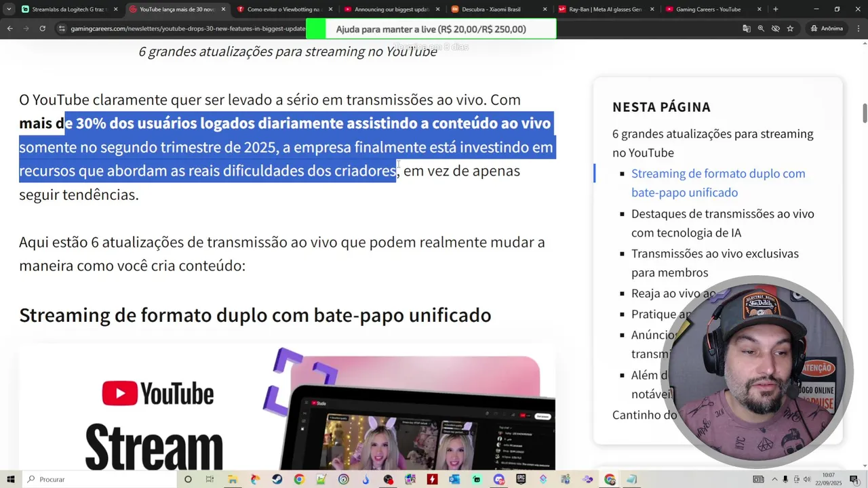
Task: Click the microphone icon in system tray
Action: pyautogui.click(x=785, y=479)
